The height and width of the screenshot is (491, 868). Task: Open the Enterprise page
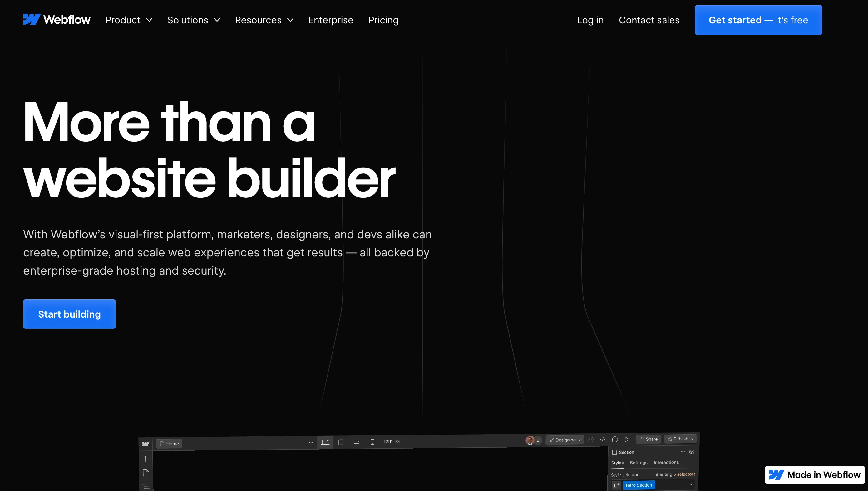(331, 20)
